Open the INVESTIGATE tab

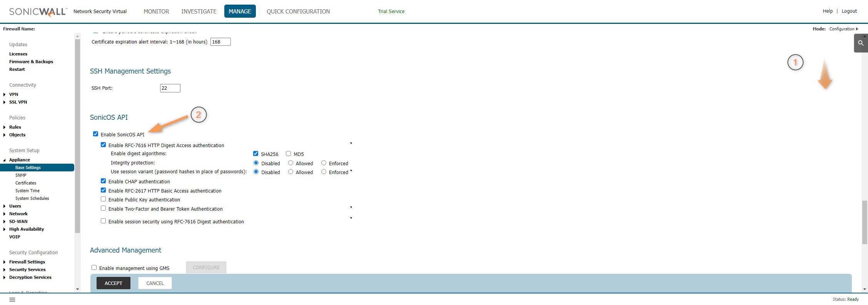click(x=199, y=12)
